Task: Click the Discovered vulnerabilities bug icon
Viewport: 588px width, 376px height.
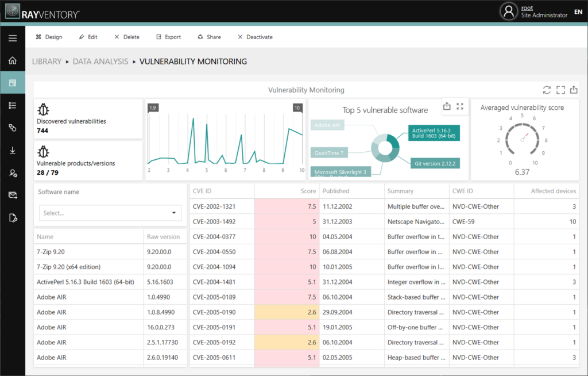Action: pos(43,109)
